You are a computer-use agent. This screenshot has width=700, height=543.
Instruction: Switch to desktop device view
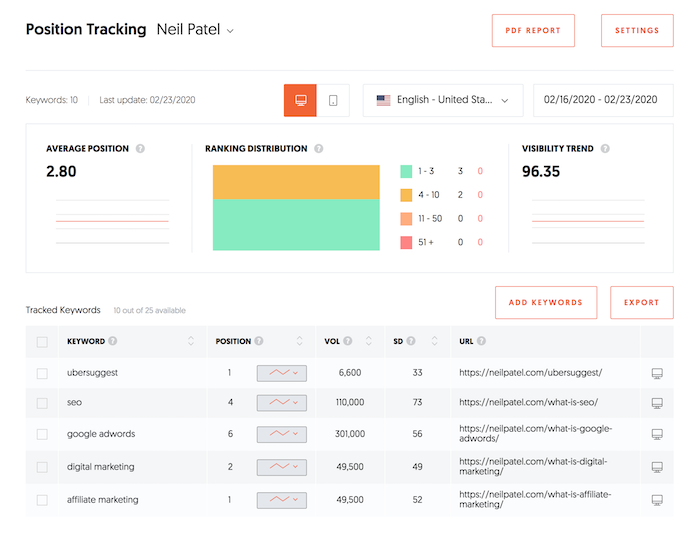point(300,100)
